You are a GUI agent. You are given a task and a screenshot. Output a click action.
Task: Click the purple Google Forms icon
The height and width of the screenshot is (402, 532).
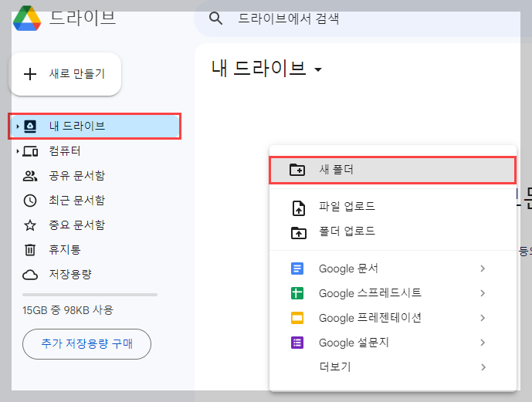point(297,343)
